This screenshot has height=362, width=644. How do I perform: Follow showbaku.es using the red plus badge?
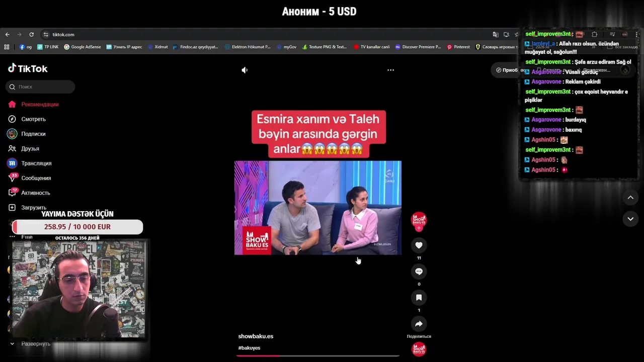pos(419,228)
